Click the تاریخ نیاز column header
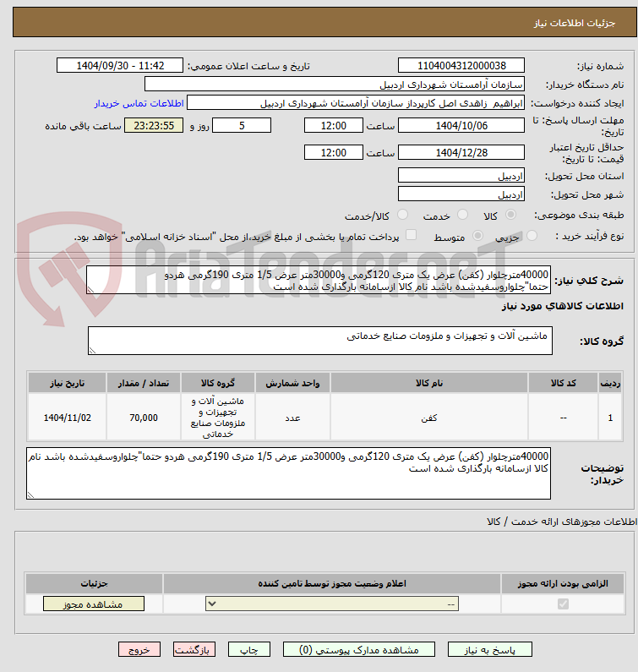Image resolution: width=638 pixels, height=672 pixels. click(x=68, y=383)
